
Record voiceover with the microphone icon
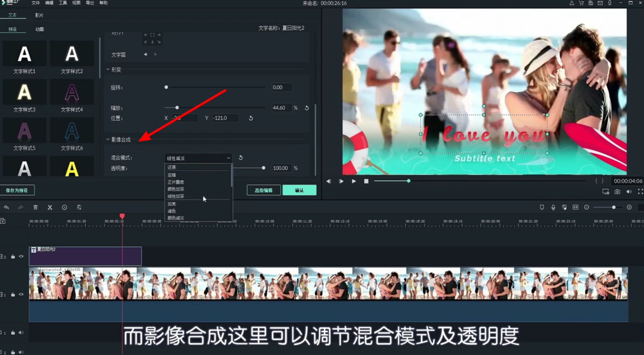(x=553, y=207)
